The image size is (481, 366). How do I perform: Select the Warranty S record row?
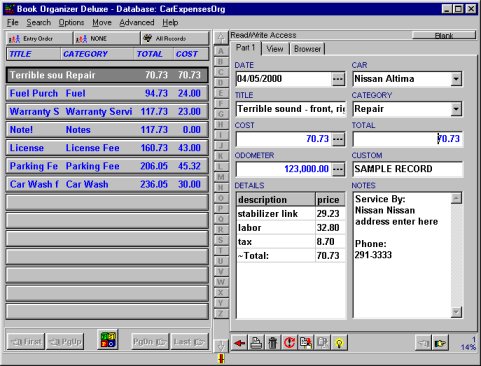pyautogui.click(x=107, y=111)
